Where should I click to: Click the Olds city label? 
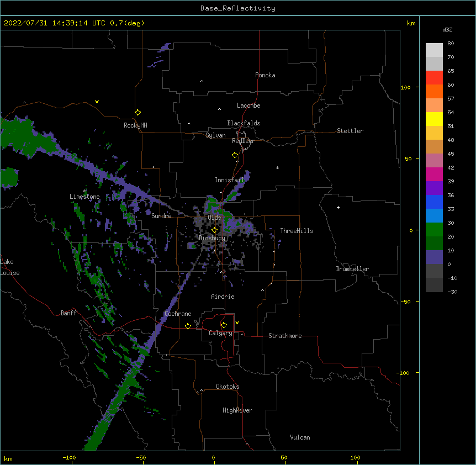pyautogui.click(x=214, y=218)
